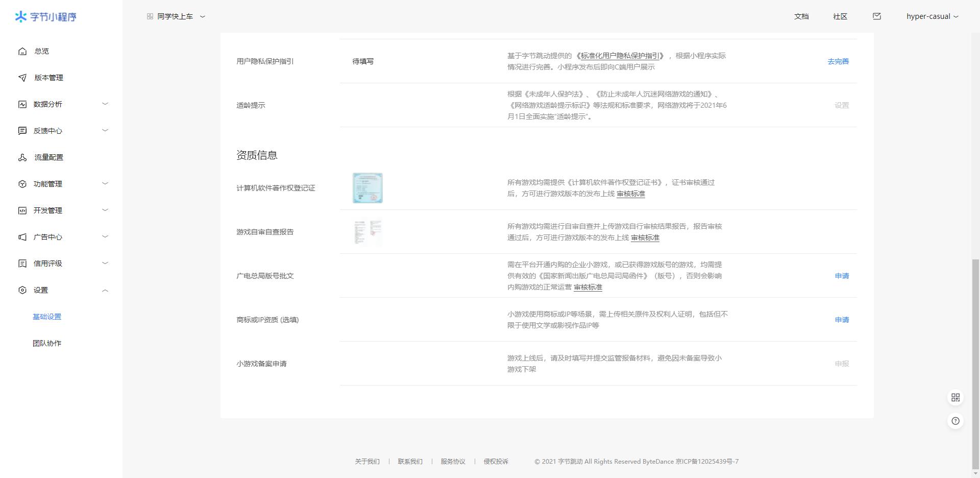Click the 总览 home icon

[22, 51]
